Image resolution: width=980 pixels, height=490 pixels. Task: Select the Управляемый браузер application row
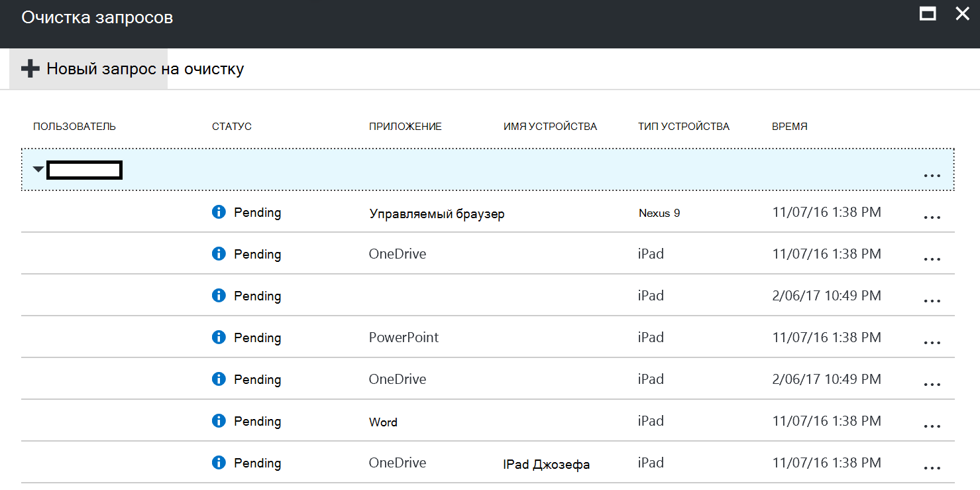point(488,212)
